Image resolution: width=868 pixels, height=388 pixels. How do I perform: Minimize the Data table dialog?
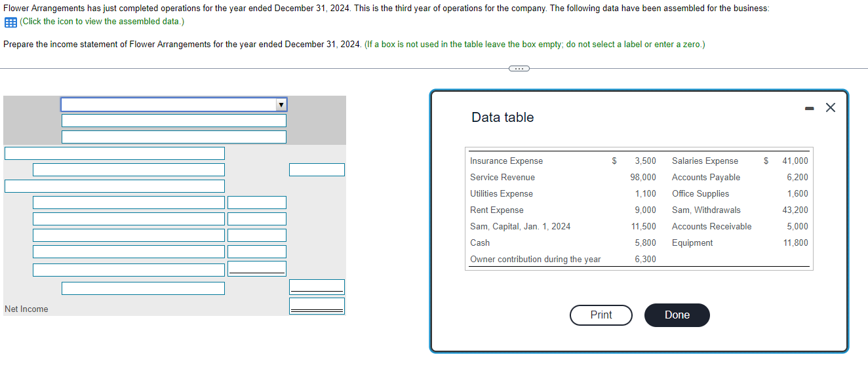[x=809, y=107]
